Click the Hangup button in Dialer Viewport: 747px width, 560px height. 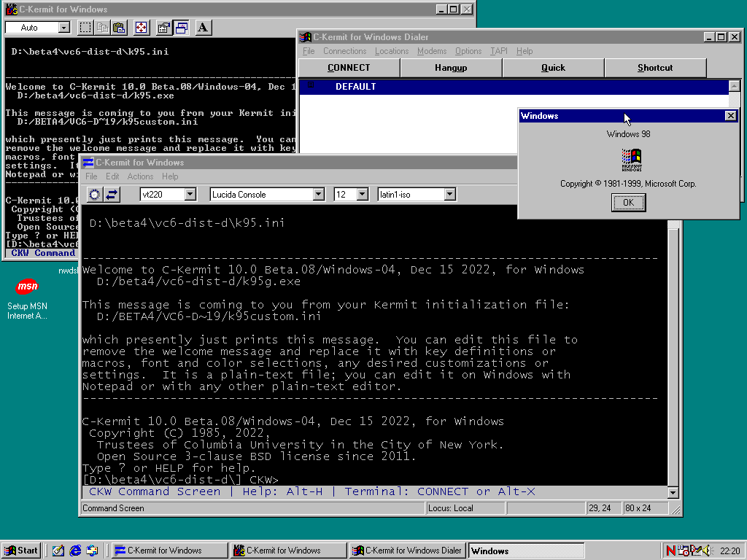[451, 68]
